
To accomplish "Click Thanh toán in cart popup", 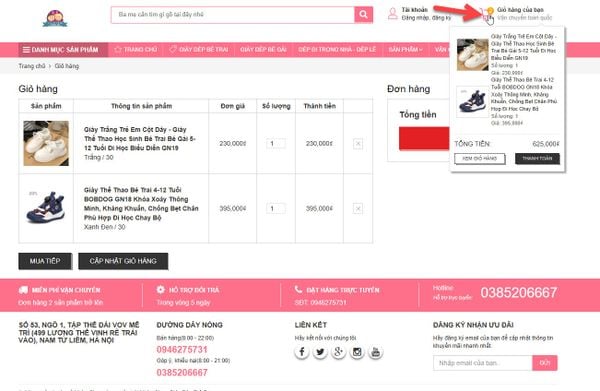I will 537,158.
